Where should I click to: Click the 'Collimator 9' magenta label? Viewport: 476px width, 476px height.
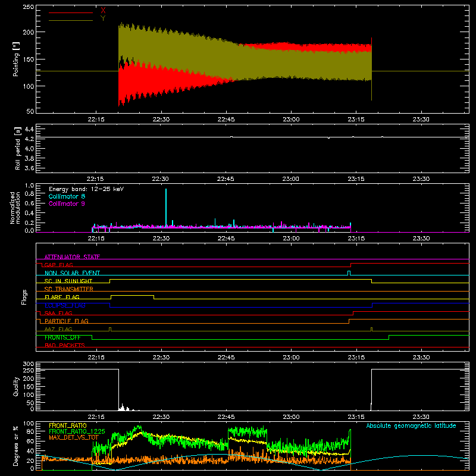(67, 203)
